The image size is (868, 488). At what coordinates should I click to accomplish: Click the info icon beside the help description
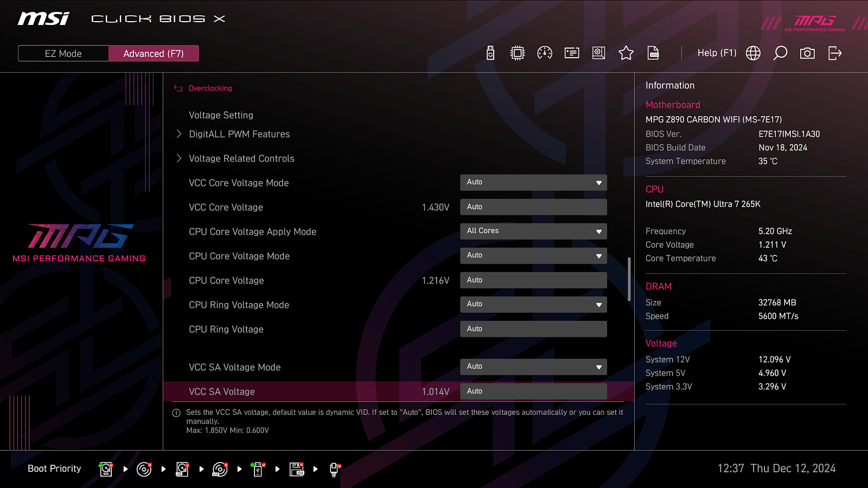(x=176, y=413)
